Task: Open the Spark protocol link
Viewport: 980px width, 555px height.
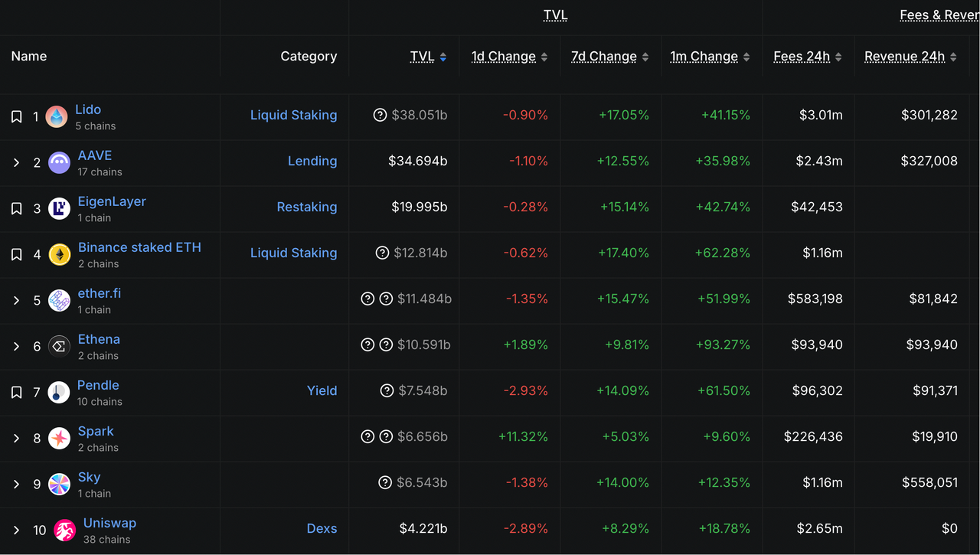Action: (x=96, y=431)
